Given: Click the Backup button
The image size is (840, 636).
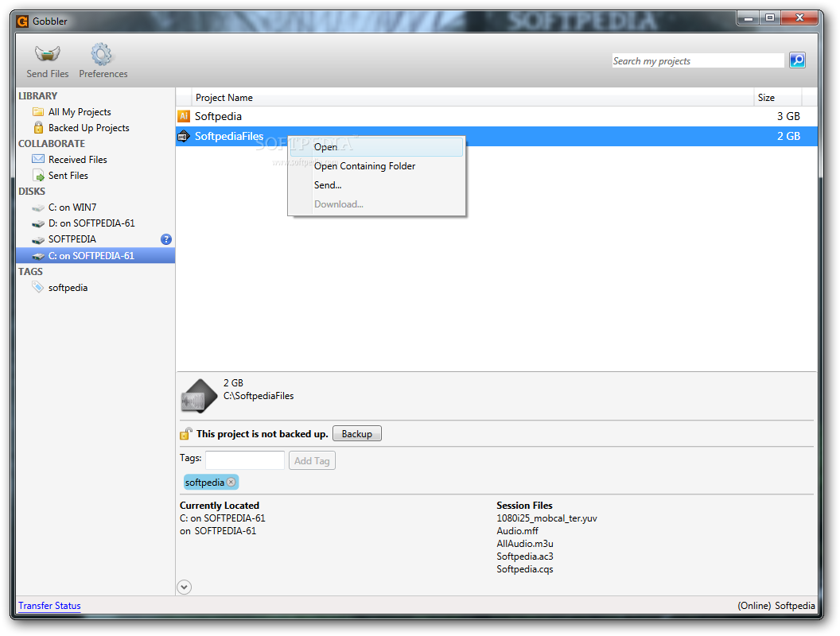Looking at the screenshot, I should [x=357, y=433].
